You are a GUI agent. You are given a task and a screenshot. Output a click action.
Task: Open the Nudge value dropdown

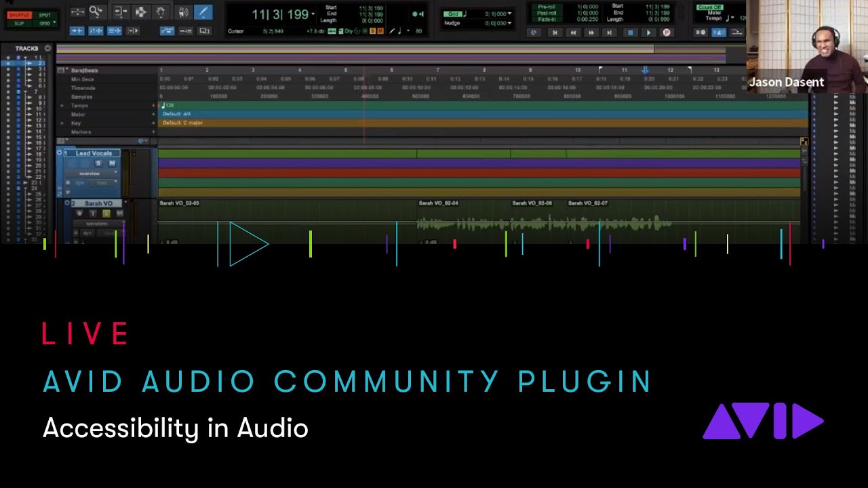[509, 23]
